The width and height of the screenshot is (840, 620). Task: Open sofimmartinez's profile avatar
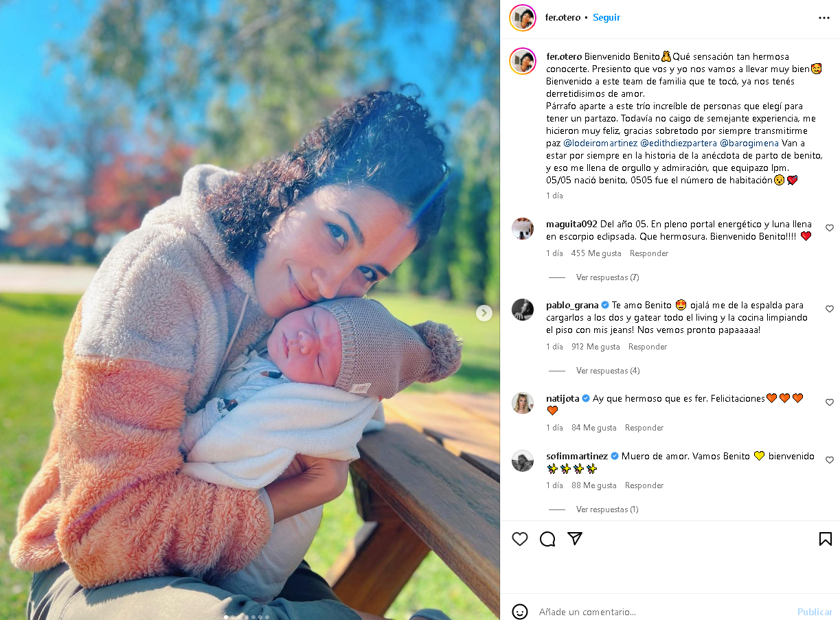pyautogui.click(x=523, y=461)
